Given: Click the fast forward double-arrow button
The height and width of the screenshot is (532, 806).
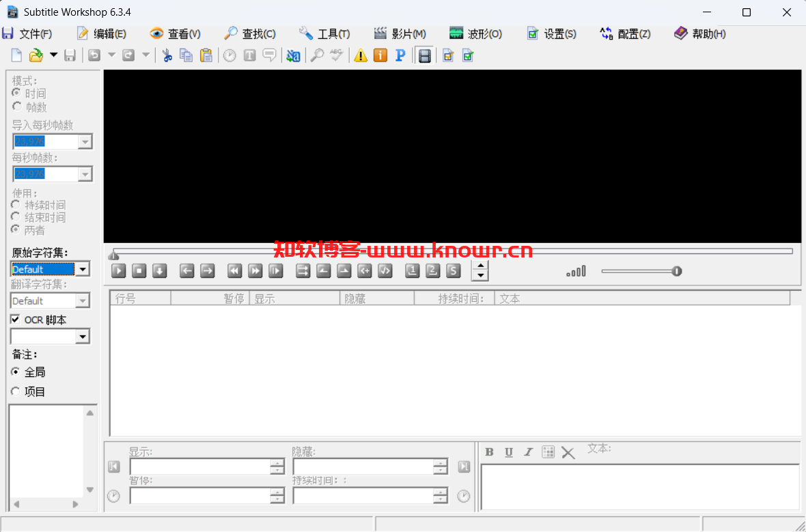Looking at the screenshot, I should click(255, 270).
